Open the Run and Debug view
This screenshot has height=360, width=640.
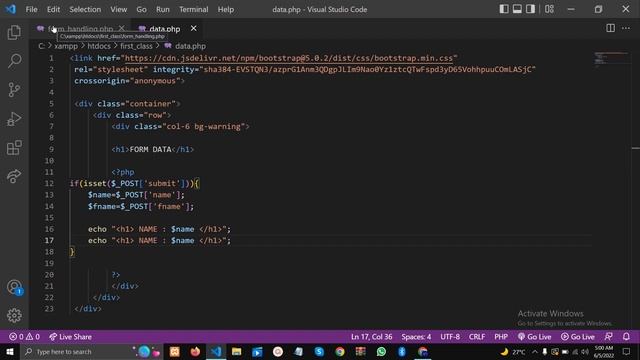coord(14,119)
